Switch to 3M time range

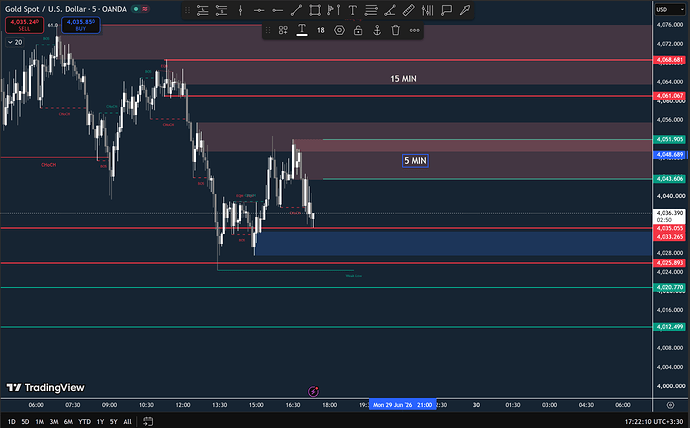[x=54, y=421]
